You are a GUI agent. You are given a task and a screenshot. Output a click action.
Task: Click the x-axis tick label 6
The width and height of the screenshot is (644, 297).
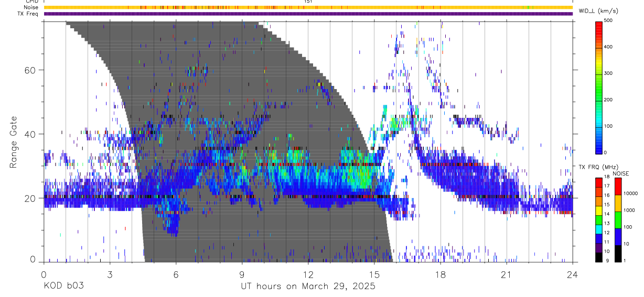pyautogui.click(x=176, y=275)
